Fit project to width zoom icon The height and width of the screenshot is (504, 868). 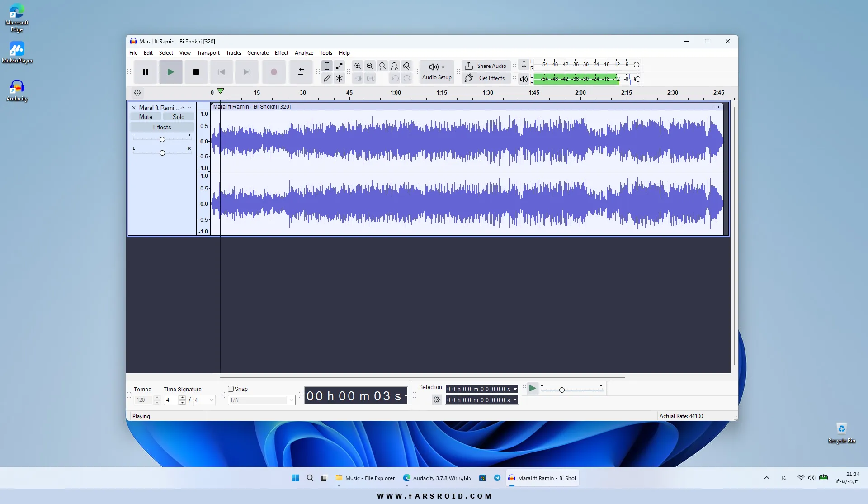394,66
